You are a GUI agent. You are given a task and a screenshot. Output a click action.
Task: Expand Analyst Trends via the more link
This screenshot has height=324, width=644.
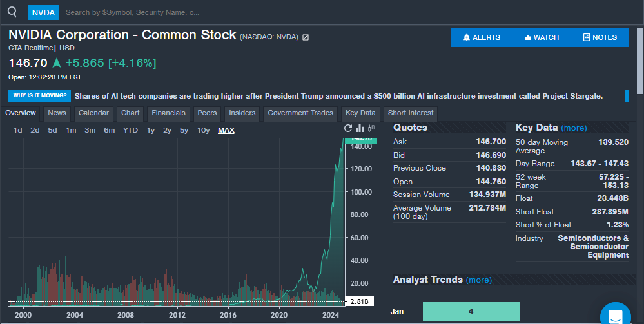[478, 280]
